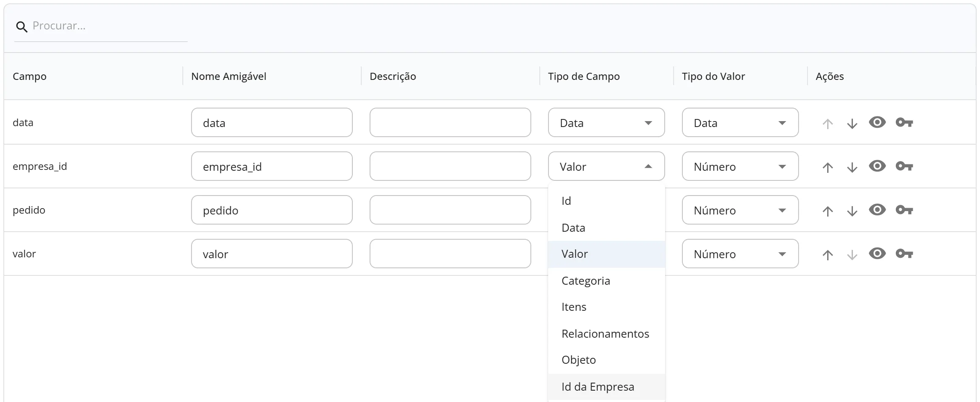The image size is (980, 402).
Task: Open Tipo do Valor dropdown for pedido row
Action: pos(740,210)
